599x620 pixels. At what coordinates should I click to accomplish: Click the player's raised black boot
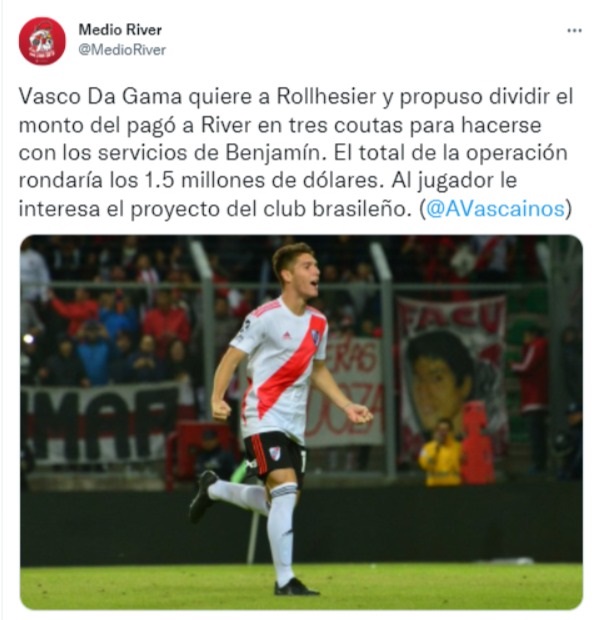coord(204,495)
